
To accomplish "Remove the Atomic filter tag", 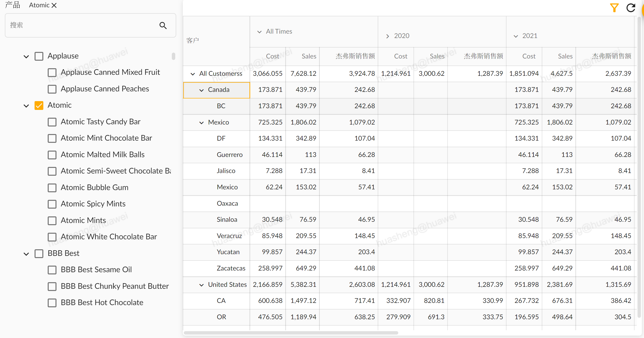I will point(54,5).
